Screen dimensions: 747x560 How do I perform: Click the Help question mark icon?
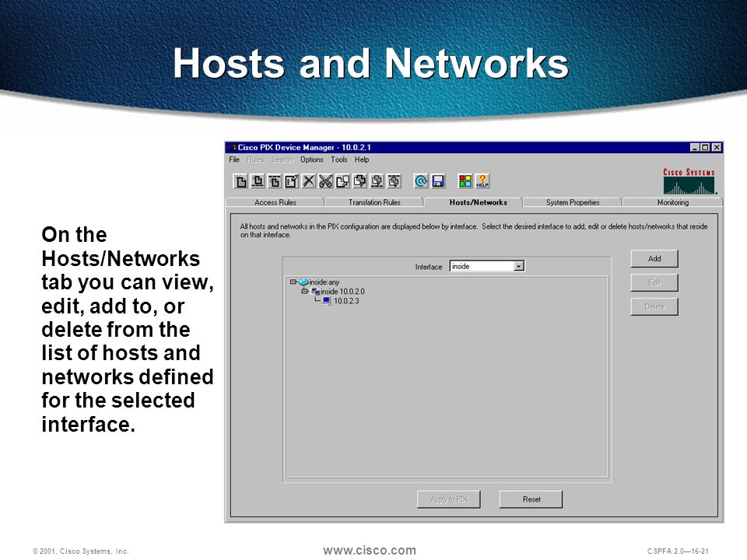482,181
